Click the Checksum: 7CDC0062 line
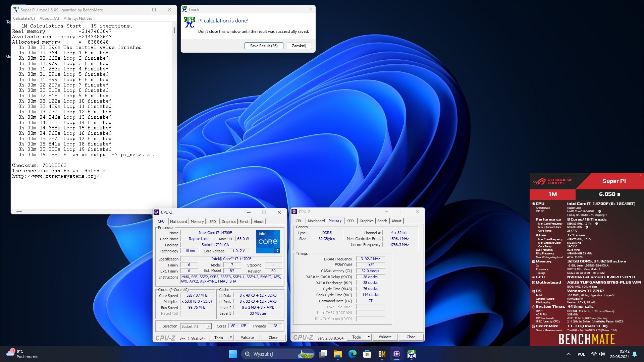 [x=39, y=166]
